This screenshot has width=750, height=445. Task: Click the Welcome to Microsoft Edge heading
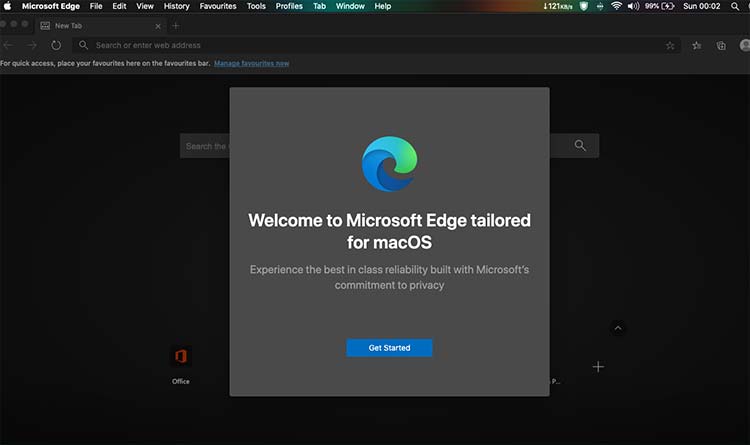(x=389, y=231)
